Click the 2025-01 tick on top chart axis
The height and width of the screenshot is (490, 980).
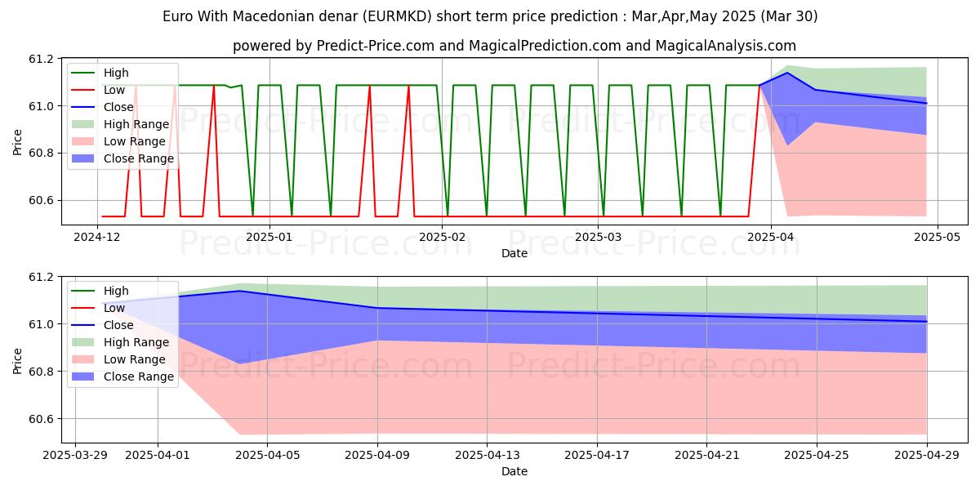click(x=269, y=237)
